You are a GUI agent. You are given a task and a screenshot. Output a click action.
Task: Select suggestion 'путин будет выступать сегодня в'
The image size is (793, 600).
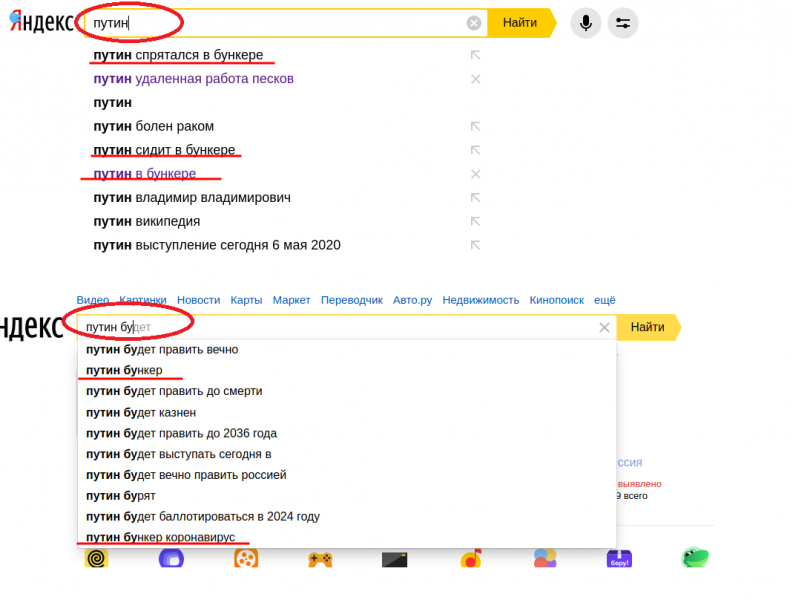[x=179, y=454]
